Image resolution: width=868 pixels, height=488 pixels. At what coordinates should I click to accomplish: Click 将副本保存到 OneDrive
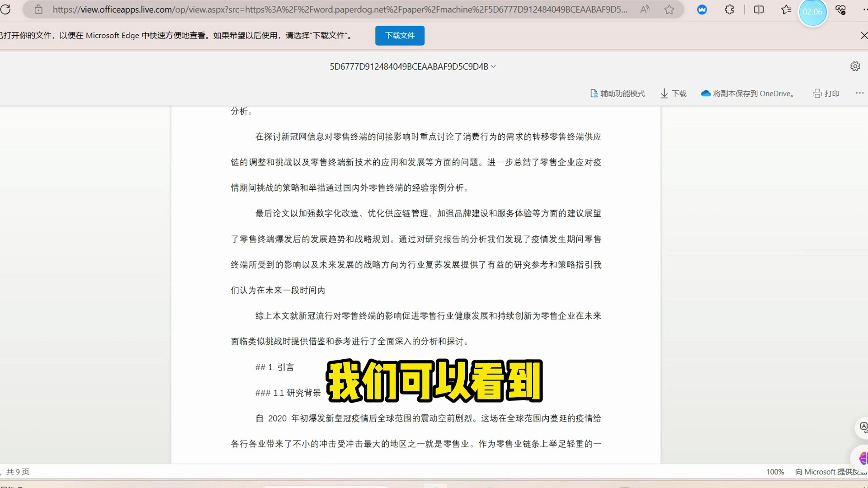click(x=748, y=94)
